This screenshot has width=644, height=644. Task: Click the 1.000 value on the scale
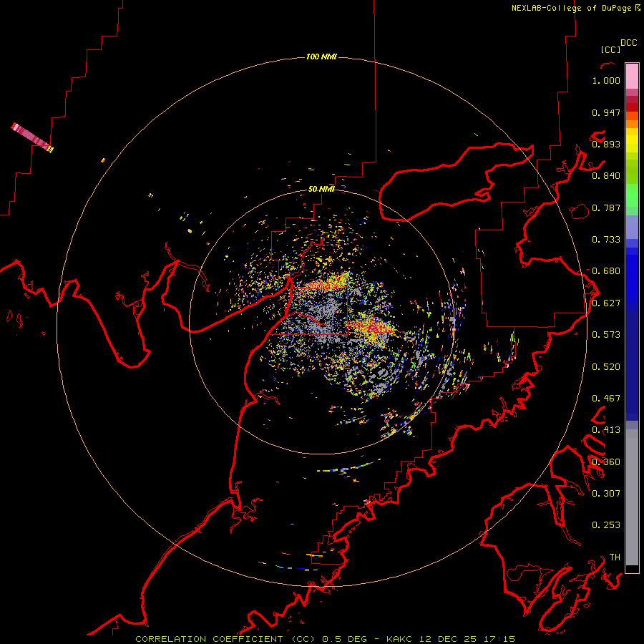[x=606, y=80]
